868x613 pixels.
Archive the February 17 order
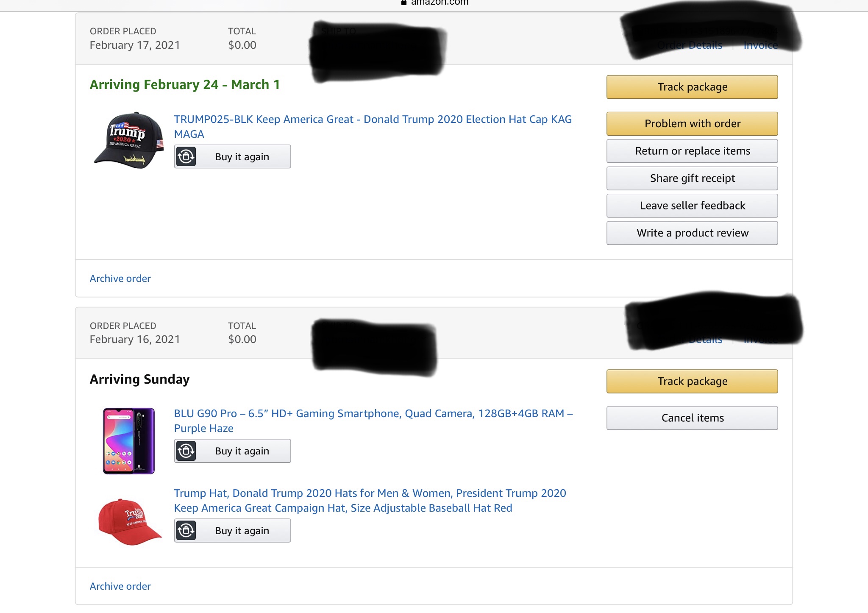pyautogui.click(x=120, y=279)
